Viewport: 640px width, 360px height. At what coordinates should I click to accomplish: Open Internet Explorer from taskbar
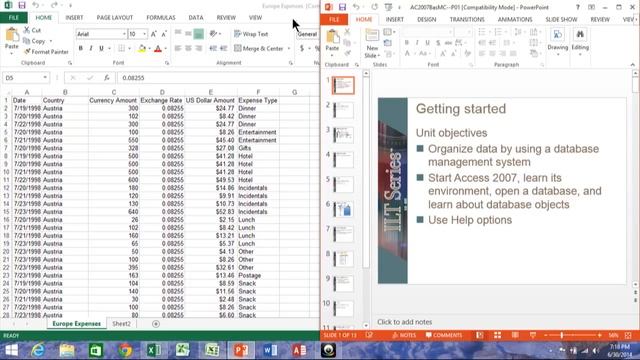coord(38,350)
